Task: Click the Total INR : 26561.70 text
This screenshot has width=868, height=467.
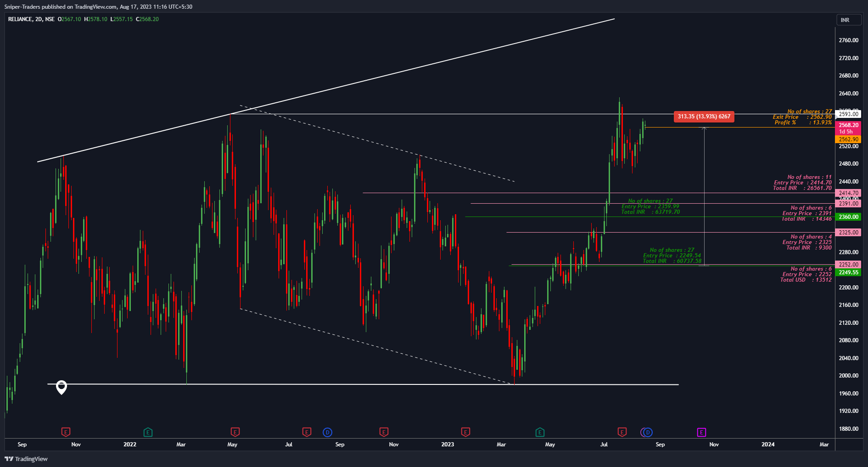Action: coord(802,188)
